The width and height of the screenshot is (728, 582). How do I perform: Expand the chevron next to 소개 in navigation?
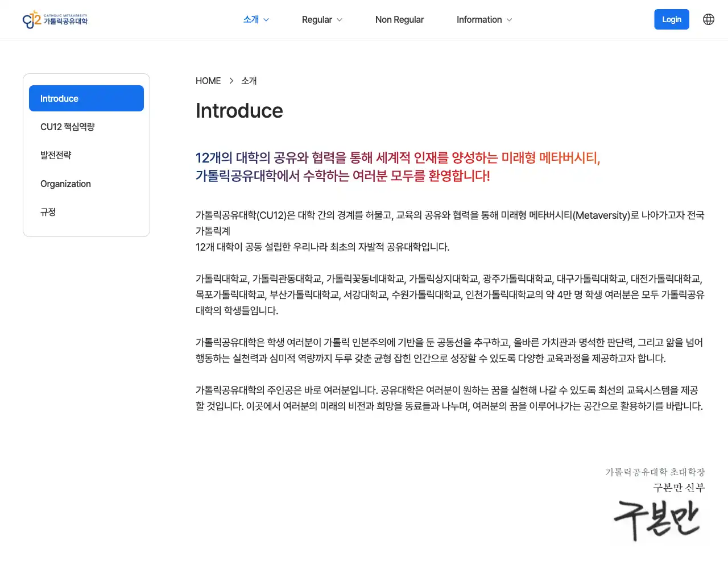pos(266,20)
